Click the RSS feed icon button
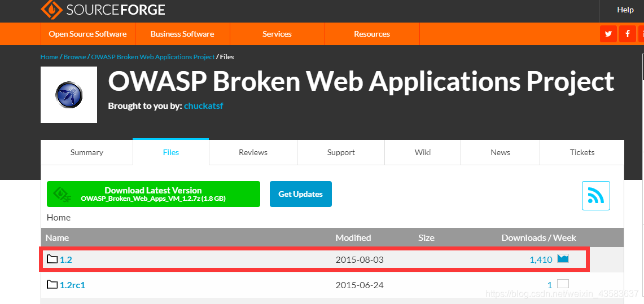This screenshot has width=644, height=304. click(x=596, y=196)
